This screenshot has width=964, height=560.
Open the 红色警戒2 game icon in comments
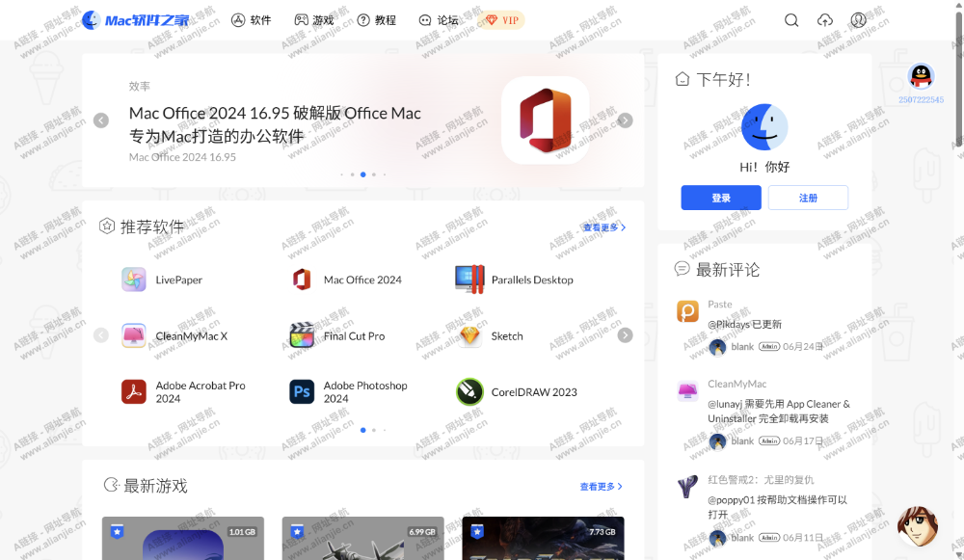coord(687,486)
